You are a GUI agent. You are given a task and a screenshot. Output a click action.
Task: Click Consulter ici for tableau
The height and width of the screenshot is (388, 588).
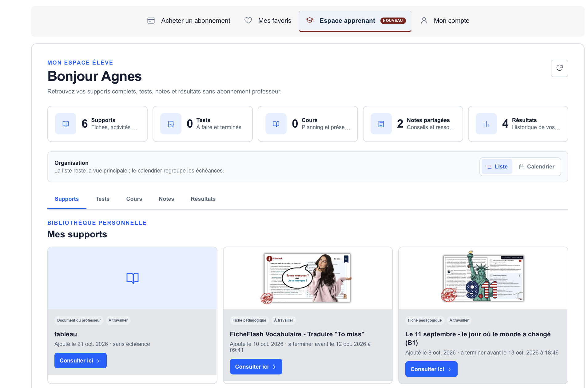pos(81,361)
